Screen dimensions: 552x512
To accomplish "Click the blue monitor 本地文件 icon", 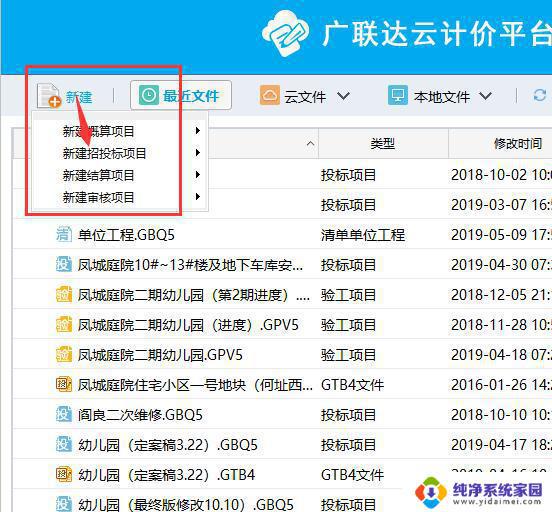I will tap(398, 95).
